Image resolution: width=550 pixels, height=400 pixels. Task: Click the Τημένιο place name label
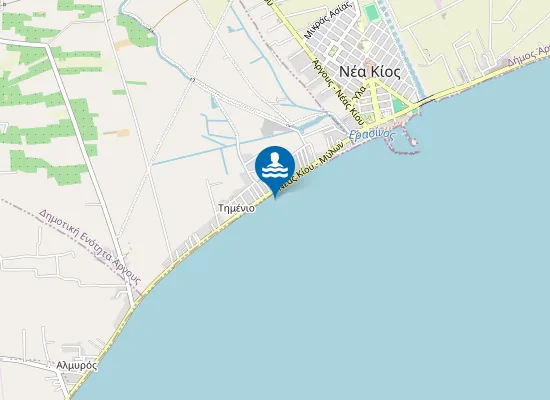(236, 208)
